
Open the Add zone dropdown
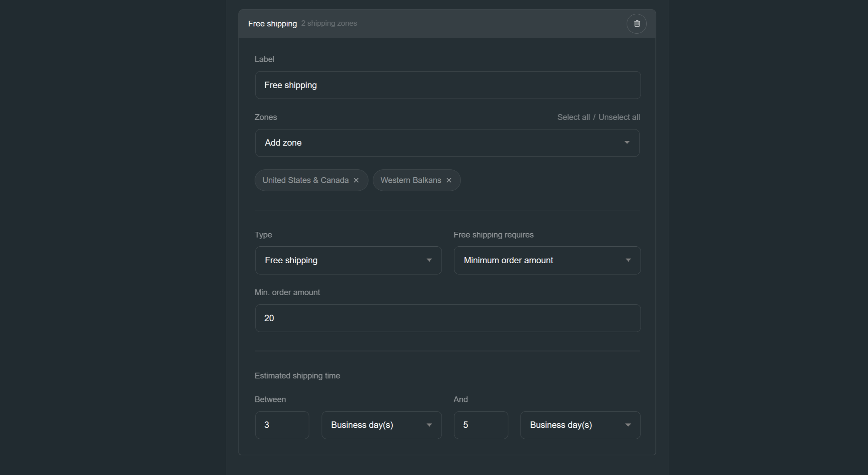point(441,143)
